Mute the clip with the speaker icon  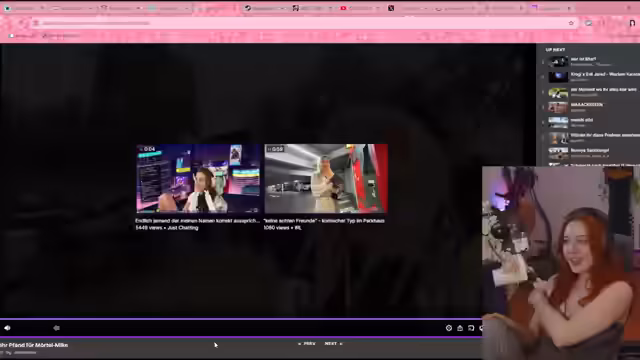(x=7, y=328)
